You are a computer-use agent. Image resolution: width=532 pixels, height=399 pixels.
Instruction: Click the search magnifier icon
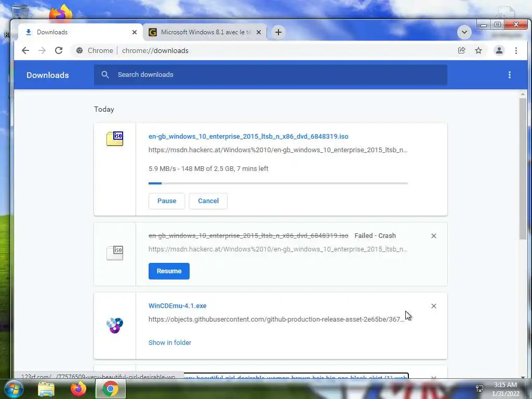tap(105, 75)
